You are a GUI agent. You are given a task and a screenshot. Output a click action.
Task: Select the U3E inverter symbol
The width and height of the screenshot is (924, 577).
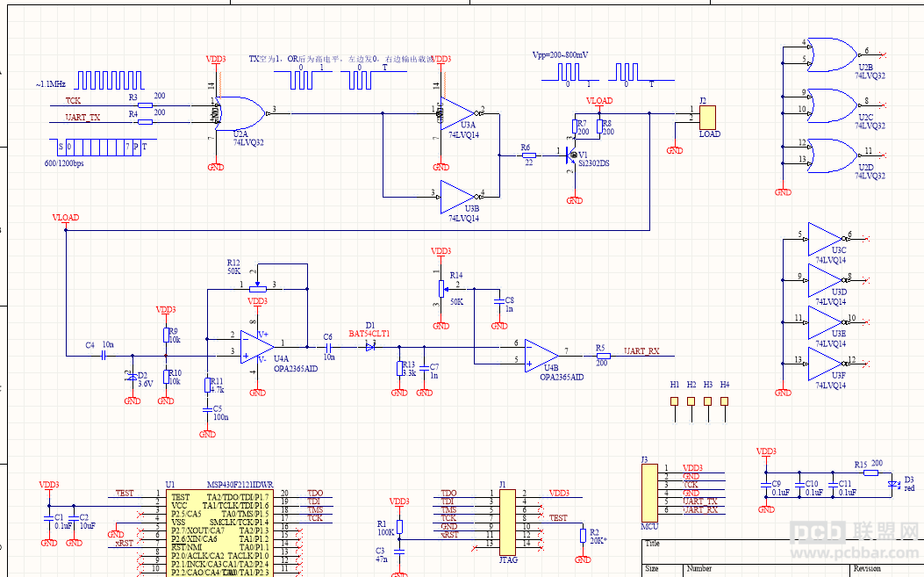tap(826, 322)
